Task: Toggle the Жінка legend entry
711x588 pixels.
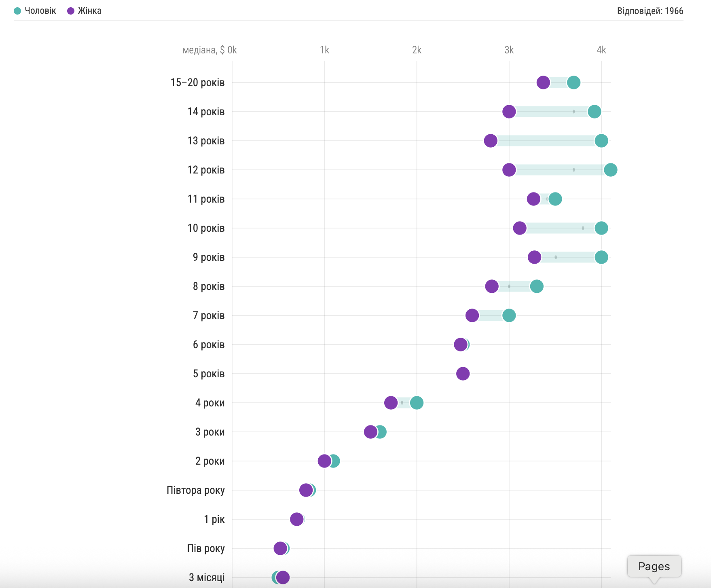Action: click(85, 11)
